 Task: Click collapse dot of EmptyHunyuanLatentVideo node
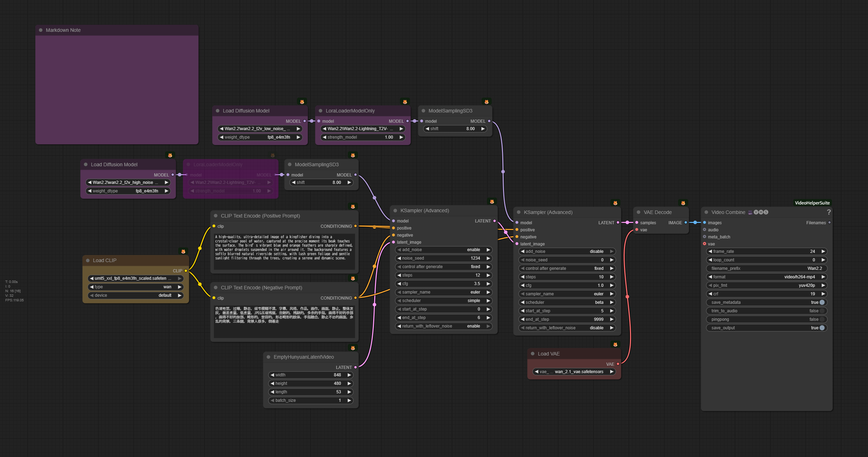pos(268,357)
